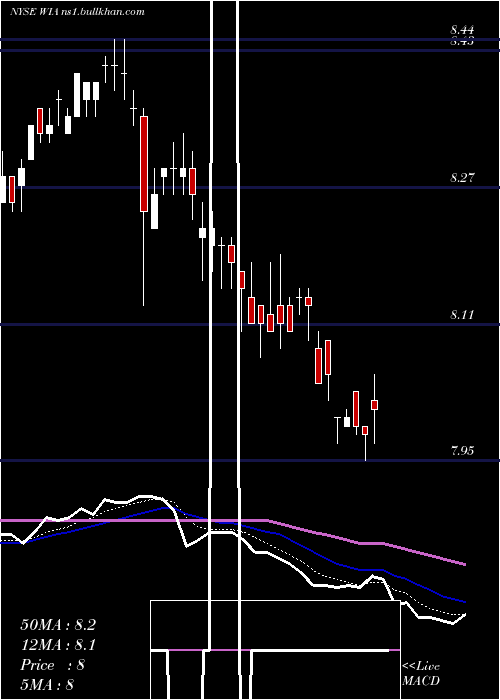This screenshot has width=500, height=700.
Task: Click the NYSE WIA ticker title
Action: pyautogui.click(x=77, y=12)
